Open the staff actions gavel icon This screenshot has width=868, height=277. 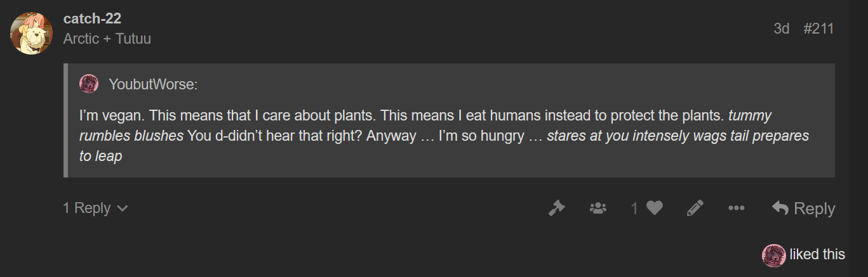[556, 208]
